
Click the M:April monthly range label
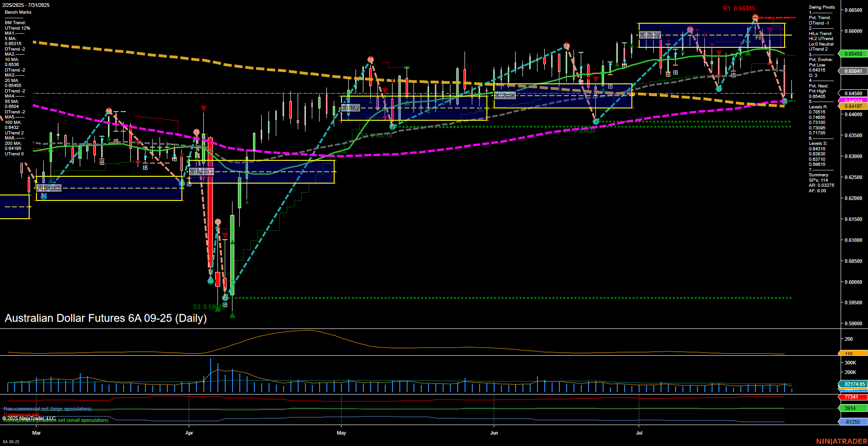click(201, 171)
